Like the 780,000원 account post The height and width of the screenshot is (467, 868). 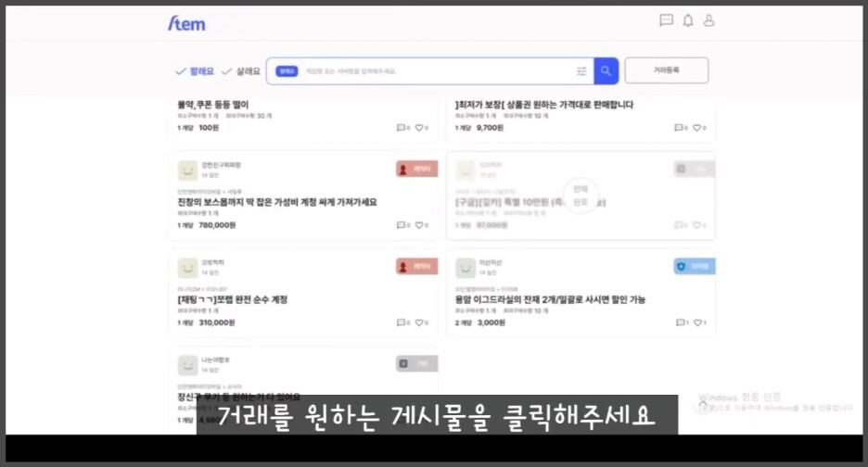tap(419, 225)
